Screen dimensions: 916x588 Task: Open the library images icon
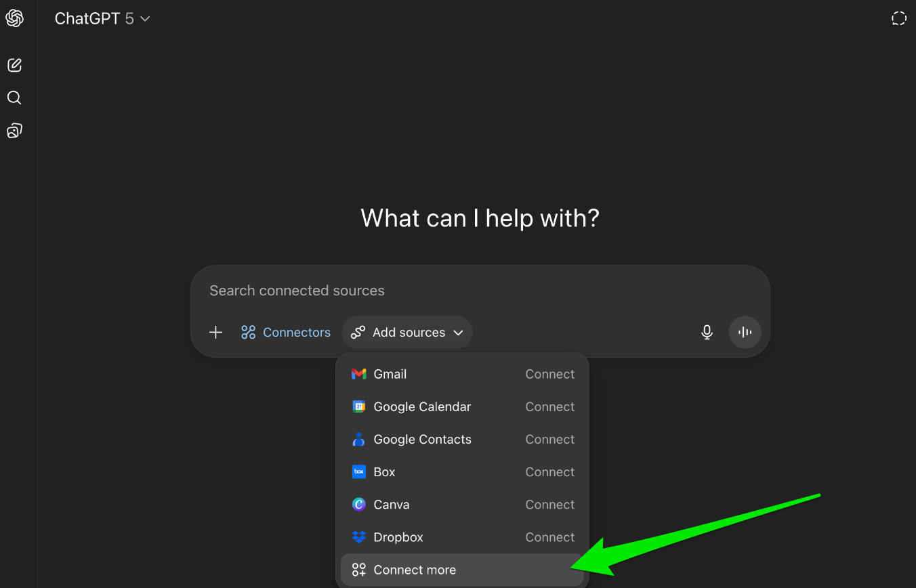tap(15, 131)
